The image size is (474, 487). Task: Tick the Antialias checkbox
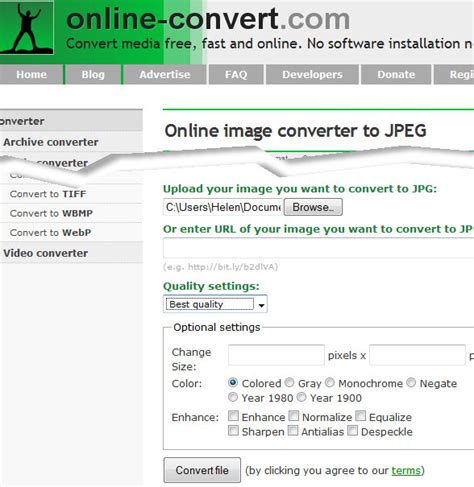293,431
